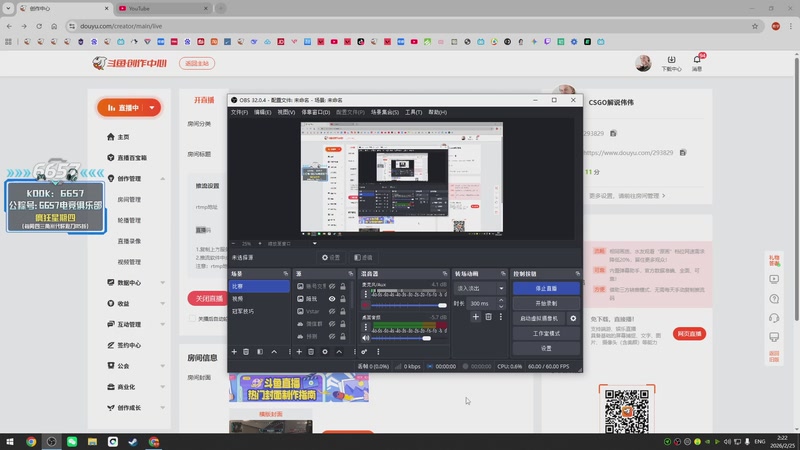Click help question mark icon on right sidebar
This screenshot has height=450, width=800.
(x=774, y=299)
